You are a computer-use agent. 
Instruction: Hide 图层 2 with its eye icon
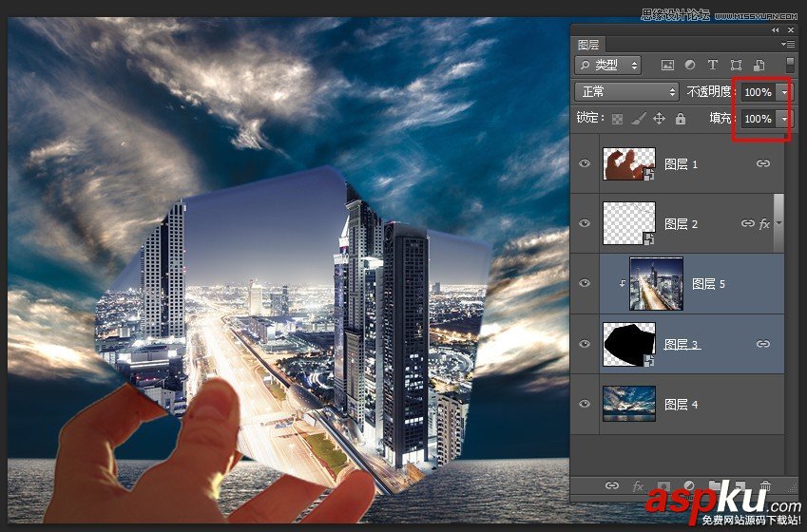[585, 223]
